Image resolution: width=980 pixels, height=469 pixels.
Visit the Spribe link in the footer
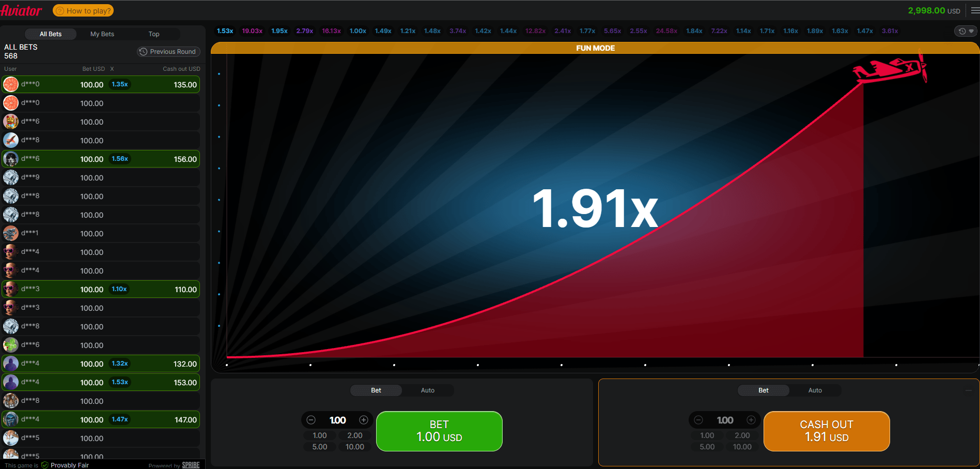click(x=191, y=465)
